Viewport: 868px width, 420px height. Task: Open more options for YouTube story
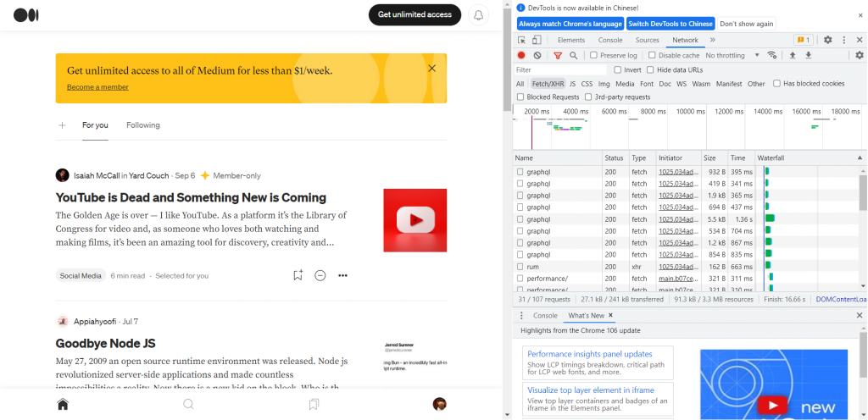pyautogui.click(x=342, y=275)
